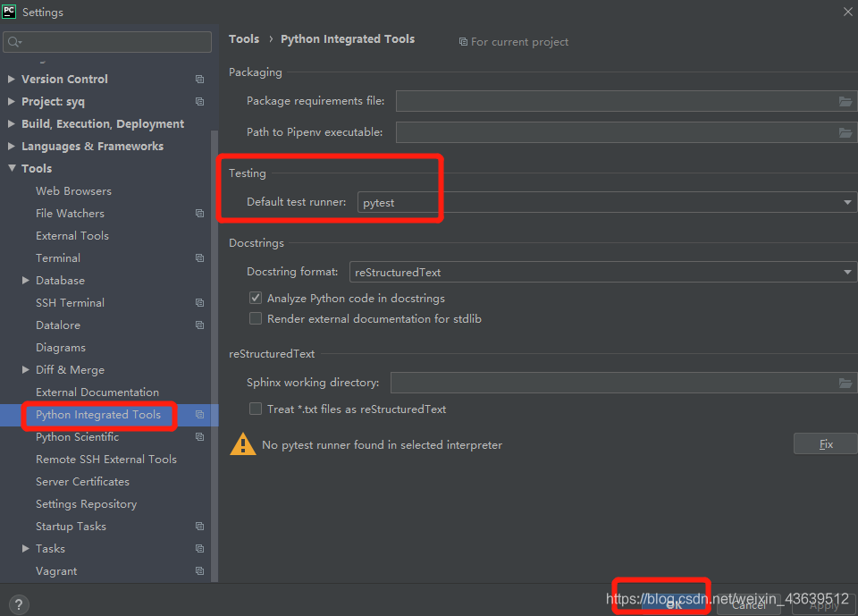Collapse the Tools section
Viewport: 858px width, 616px height.
12,168
